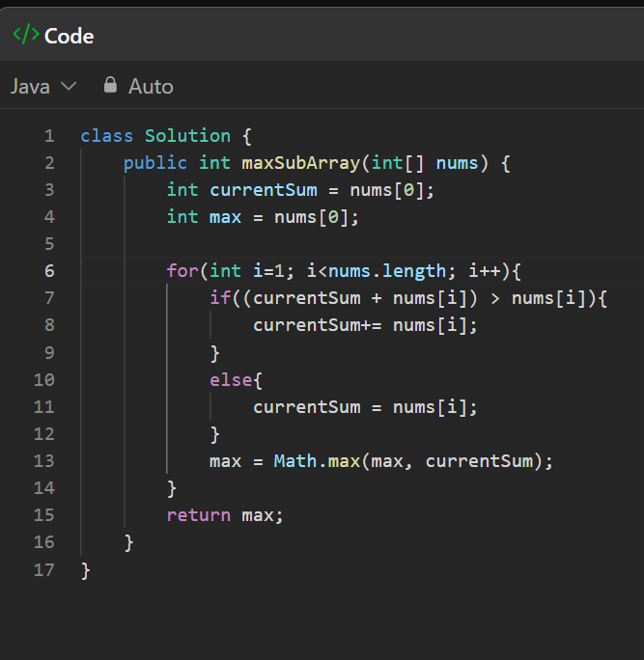This screenshot has width=644, height=660.
Task: Click the "for" keyword on line 6
Action: tap(182, 270)
